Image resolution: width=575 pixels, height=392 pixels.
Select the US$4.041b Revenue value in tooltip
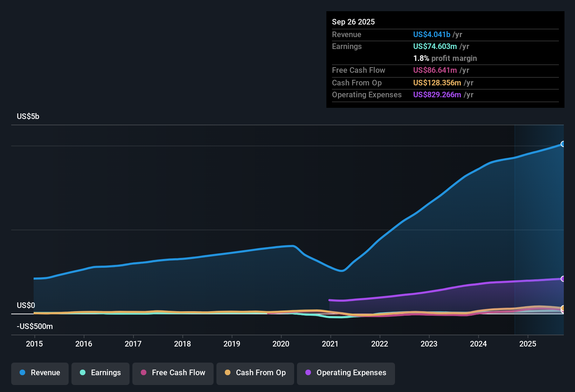(431, 34)
